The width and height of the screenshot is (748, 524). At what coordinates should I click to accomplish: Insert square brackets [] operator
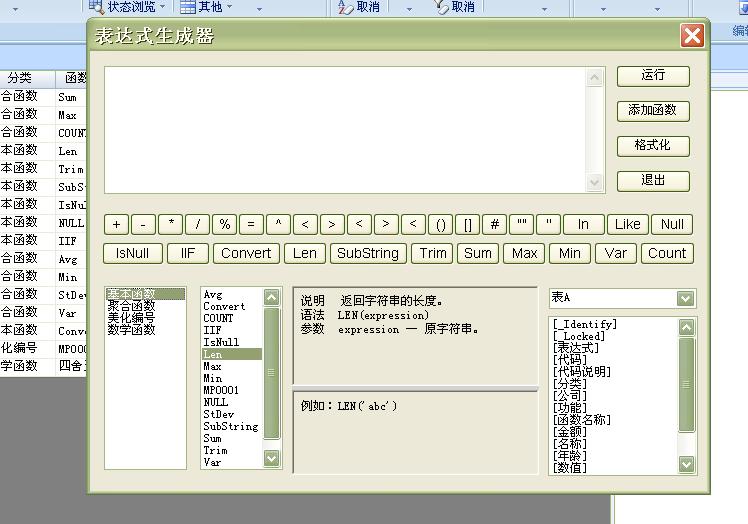[467, 225]
